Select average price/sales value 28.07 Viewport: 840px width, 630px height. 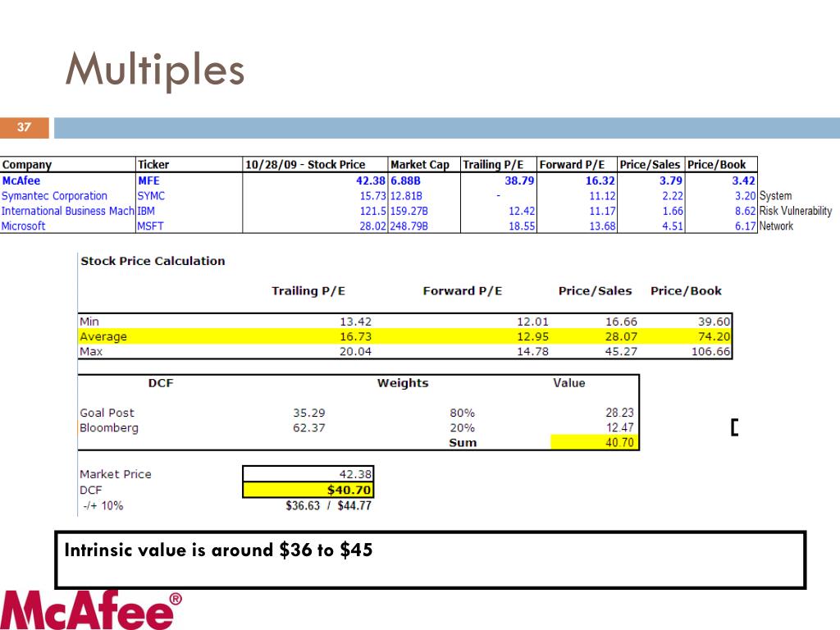click(x=622, y=336)
